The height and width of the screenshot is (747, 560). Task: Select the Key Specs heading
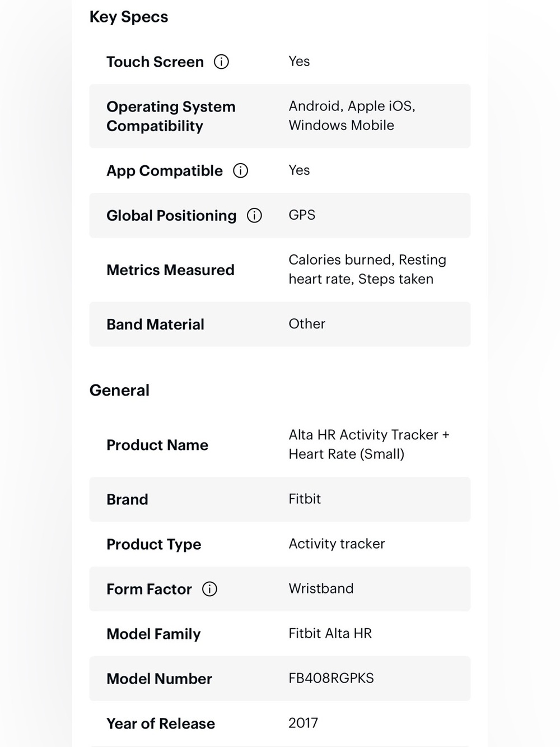pos(129,17)
